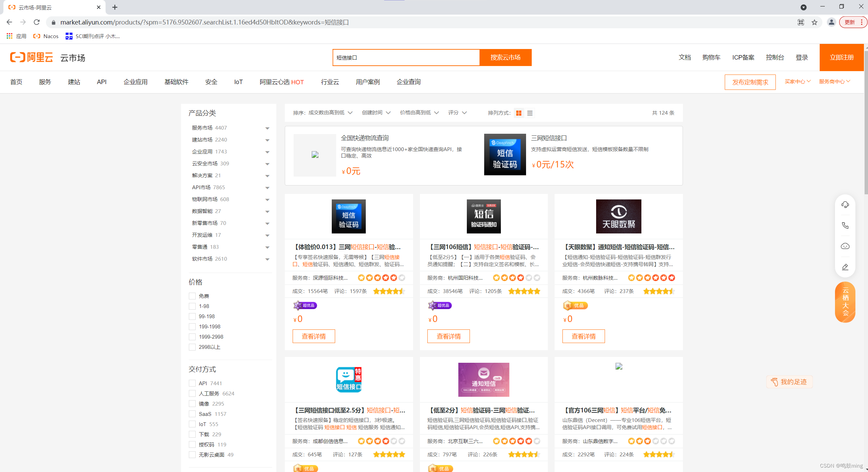Check the 1-98 price filter
Image resolution: width=868 pixels, height=472 pixels.
point(192,306)
